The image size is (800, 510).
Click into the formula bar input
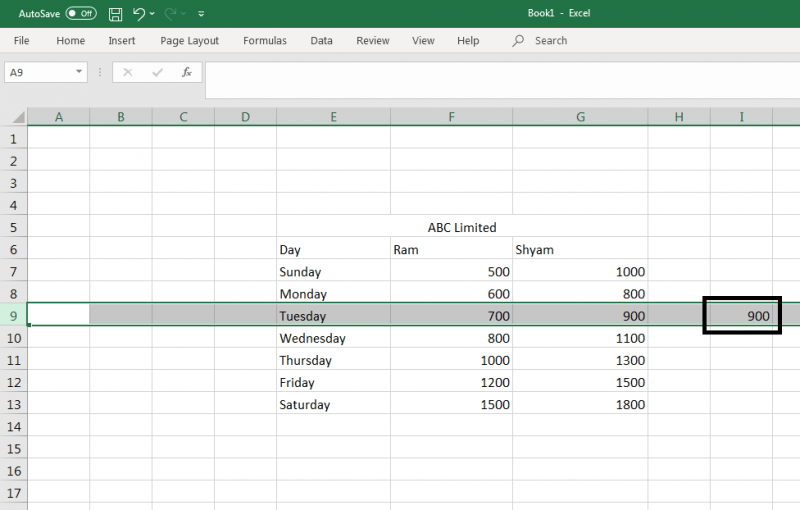502,80
